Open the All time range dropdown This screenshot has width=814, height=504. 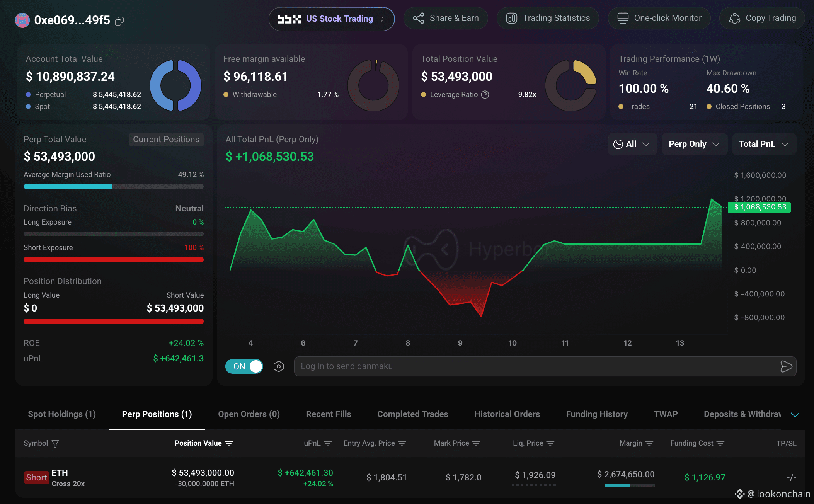pos(632,144)
